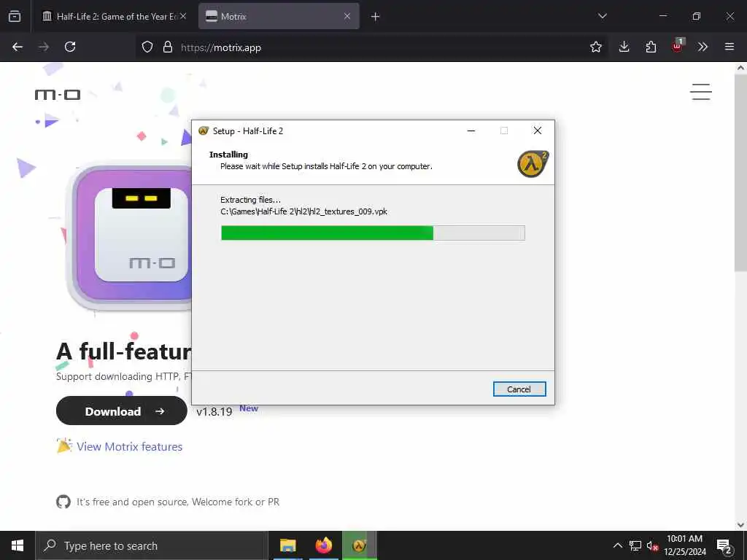Image resolution: width=747 pixels, height=560 pixels.
Task: Expand more toolbar tools overflow chevron
Action: tap(703, 47)
